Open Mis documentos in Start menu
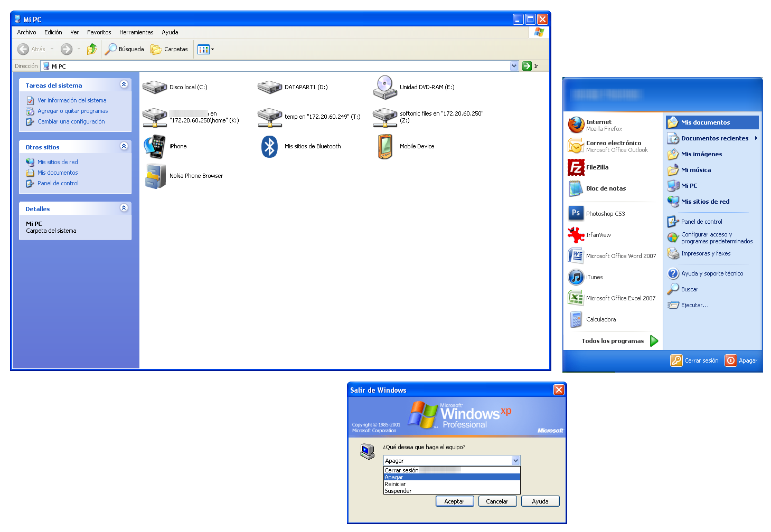Viewport: 771px width, 532px height. pyautogui.click(x=712, y=122)
